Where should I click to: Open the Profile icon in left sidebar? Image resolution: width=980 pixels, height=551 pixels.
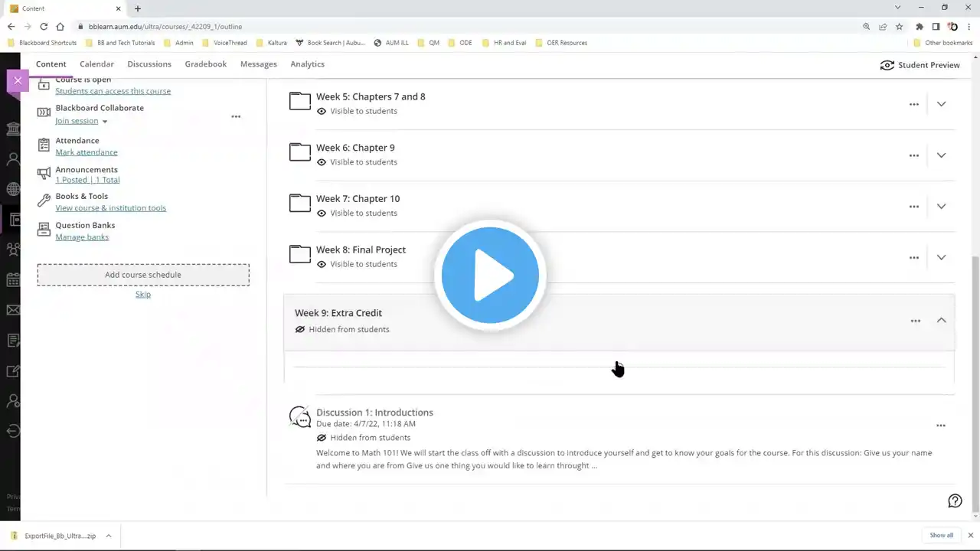click(x=13, y=159)
